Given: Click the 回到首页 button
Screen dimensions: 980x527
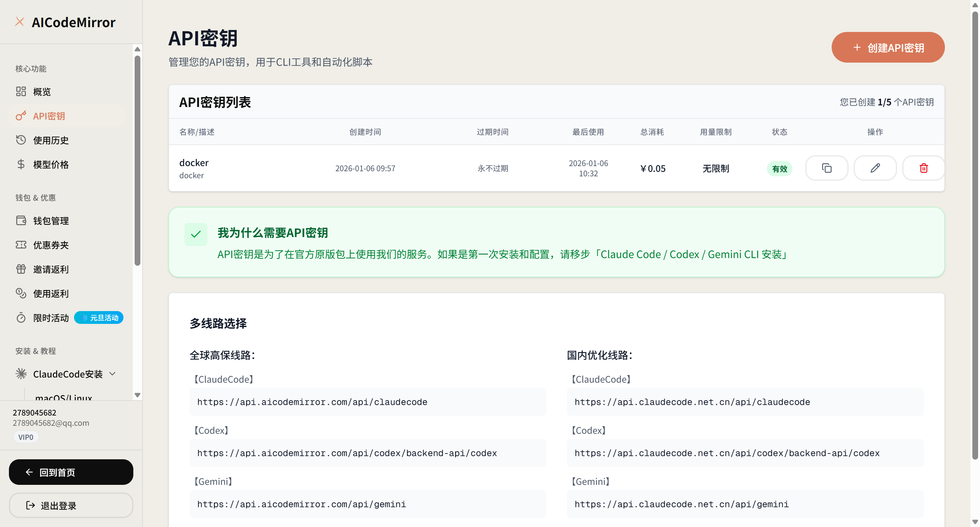Looking at the screenshot, I should click(71, 472).
